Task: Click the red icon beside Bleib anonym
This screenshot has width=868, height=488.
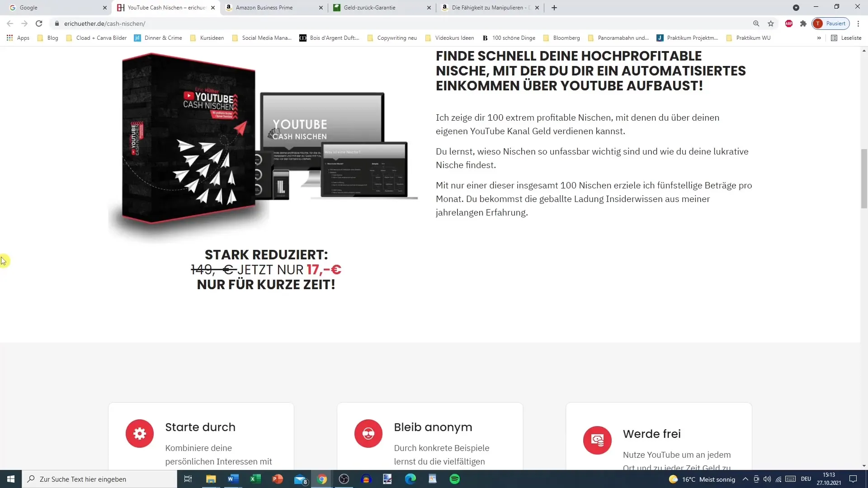Action: point(368,434)
